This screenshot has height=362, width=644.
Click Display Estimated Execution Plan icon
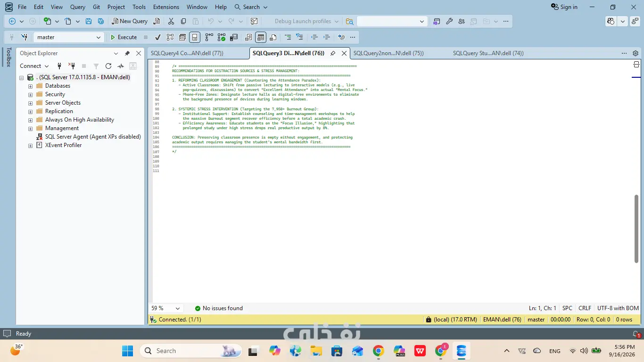[x=170, y=37]
